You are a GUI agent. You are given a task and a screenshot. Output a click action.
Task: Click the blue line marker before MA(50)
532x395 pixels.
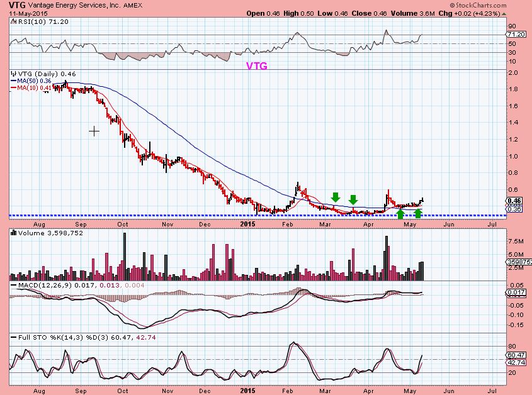pos(14,81)
